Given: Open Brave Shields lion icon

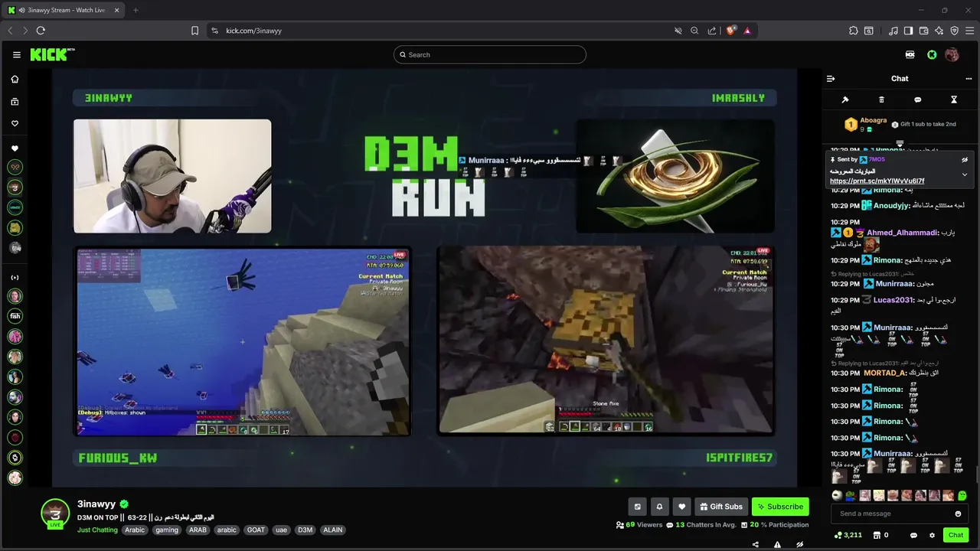Looking at the screenshot, I should pyautogui.click(x=730, y=31).
